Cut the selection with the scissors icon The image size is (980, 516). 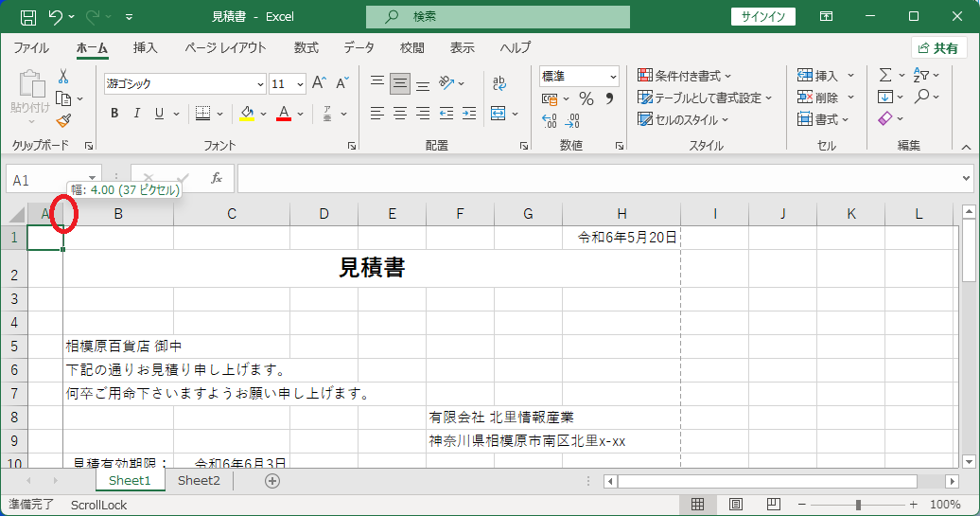[x=63, y=77]
